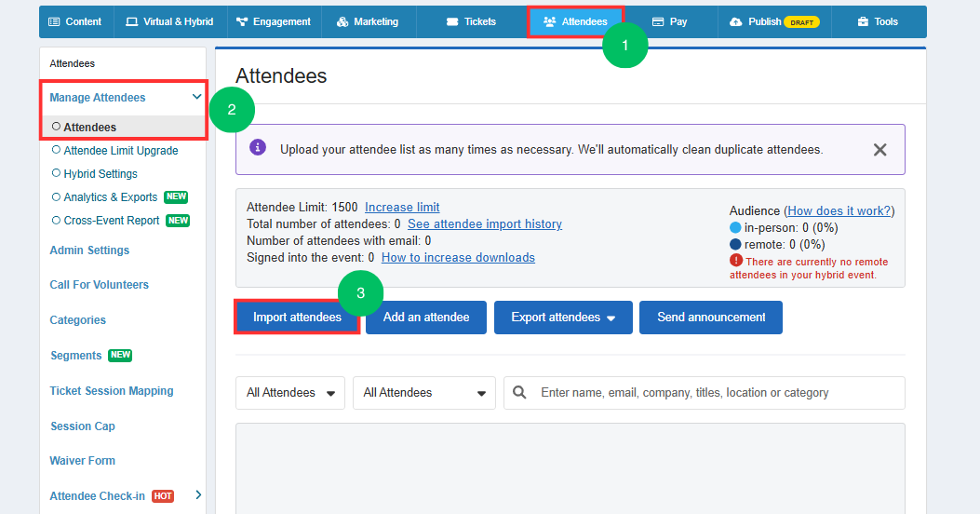Click the search magnifier icon
The image size is (980, 514).
pos(519,393)
